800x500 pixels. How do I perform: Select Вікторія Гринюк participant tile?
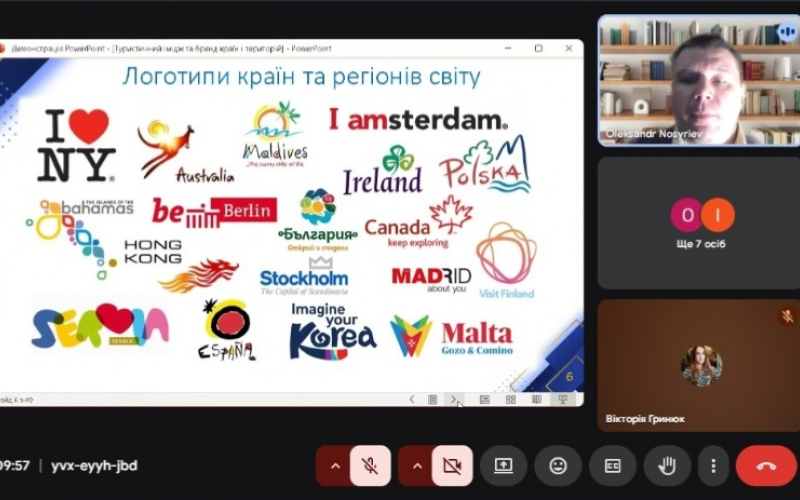pos(698,365)
